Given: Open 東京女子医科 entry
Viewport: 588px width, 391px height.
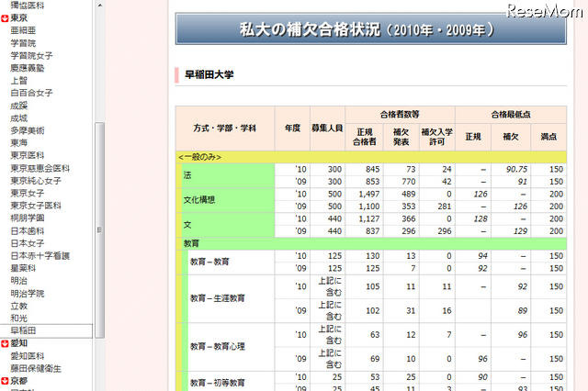Looking at the screenshot, I should pos(36,206).
